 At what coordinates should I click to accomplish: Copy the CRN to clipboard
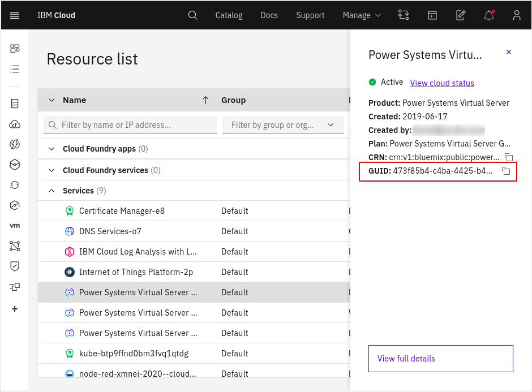(509, 157)
